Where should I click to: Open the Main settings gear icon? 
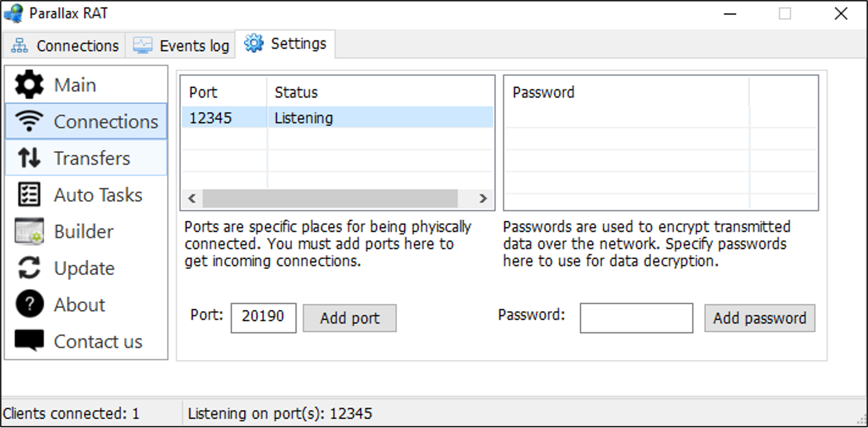click(29, 85)
